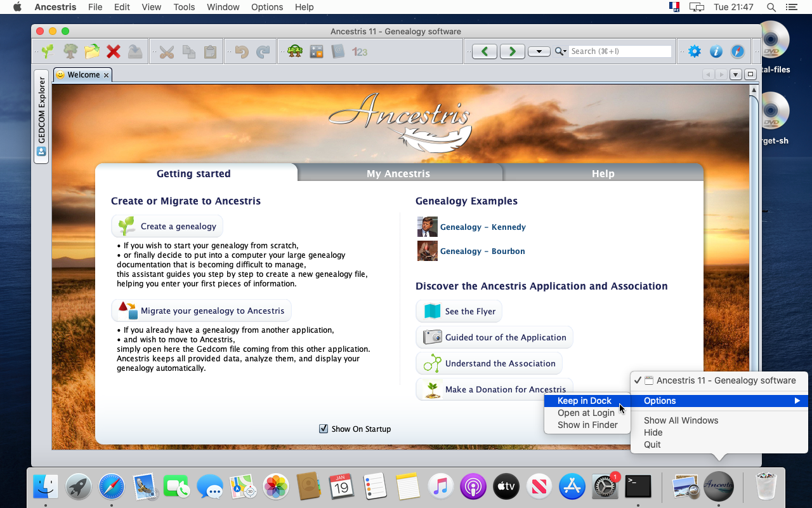Viewport: 812px width, 508px height.
Task: Close the Welcome tab with its x
Action: click(x=106, y=75)
